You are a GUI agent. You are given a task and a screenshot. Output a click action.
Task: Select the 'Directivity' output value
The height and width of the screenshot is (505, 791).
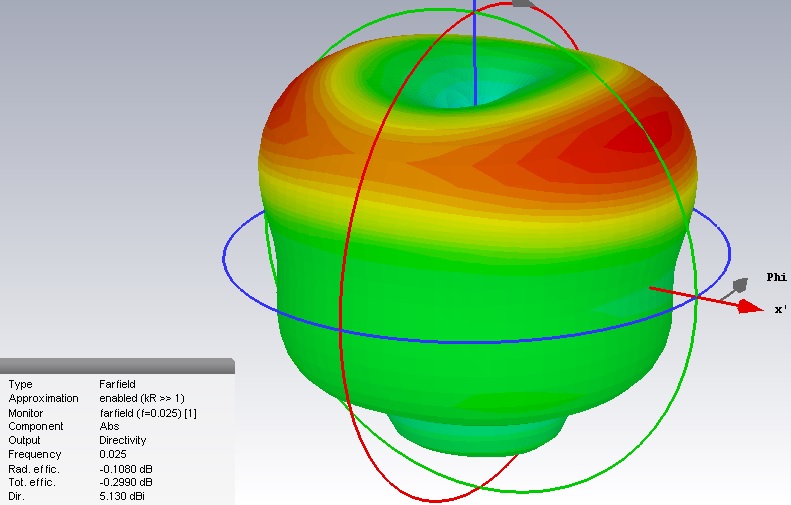click(x=123, y=440)
